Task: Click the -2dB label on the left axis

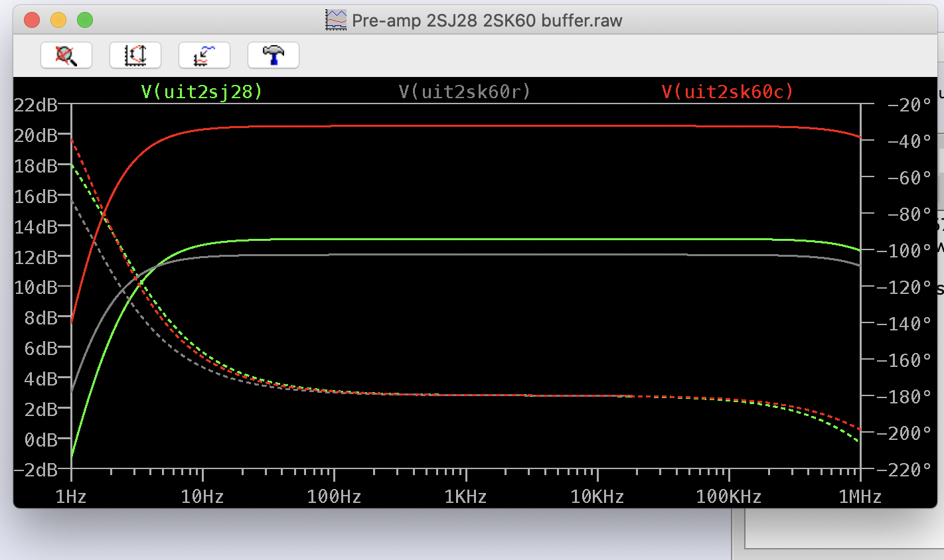Action: coord(36,470)
